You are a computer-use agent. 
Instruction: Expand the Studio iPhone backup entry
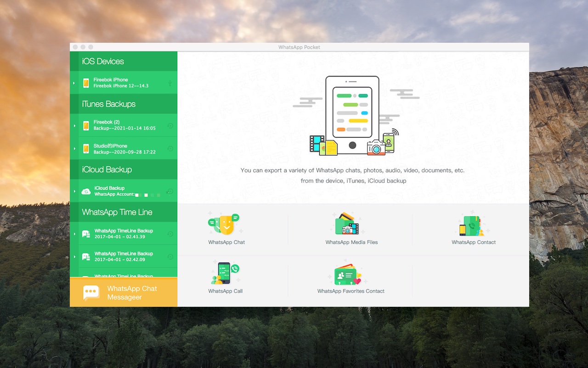coord(74,149)
